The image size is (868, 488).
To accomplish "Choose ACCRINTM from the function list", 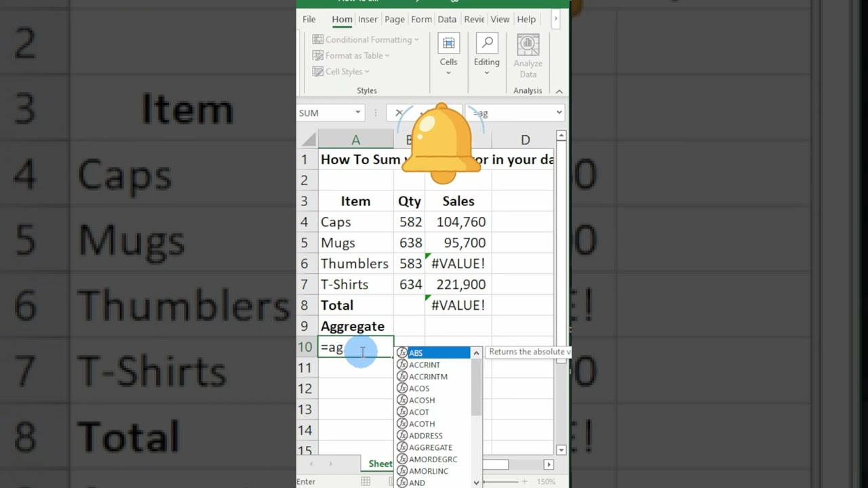I will click(433, 376).
